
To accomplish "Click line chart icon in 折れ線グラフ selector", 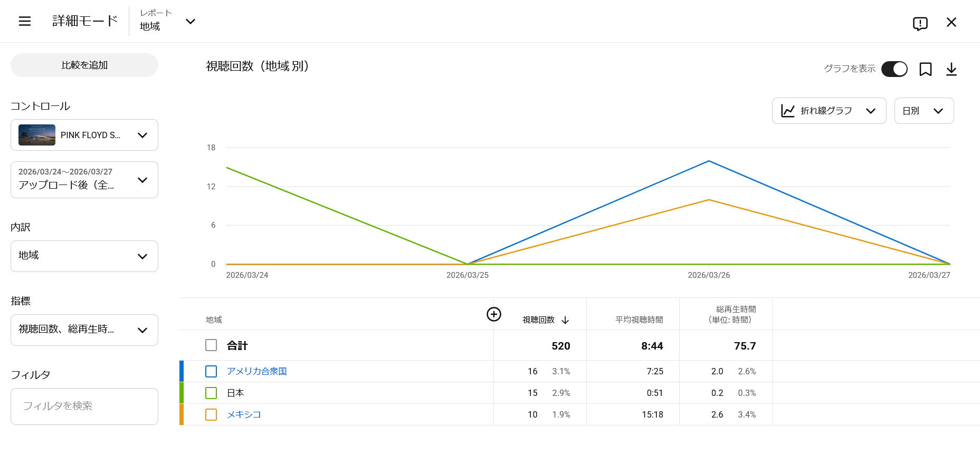I will 788,111.
